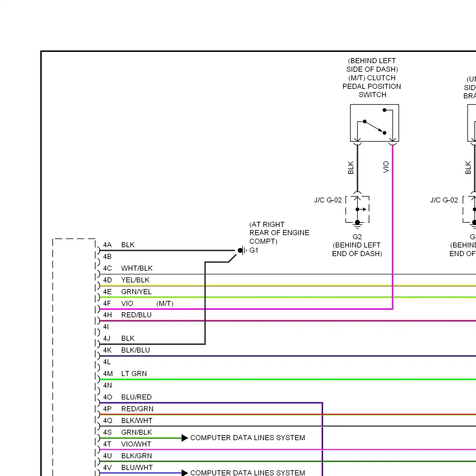476x476 pixels.
Task: Select the 4Q BLK/WHT wire label
Action: tap(128, 420)
